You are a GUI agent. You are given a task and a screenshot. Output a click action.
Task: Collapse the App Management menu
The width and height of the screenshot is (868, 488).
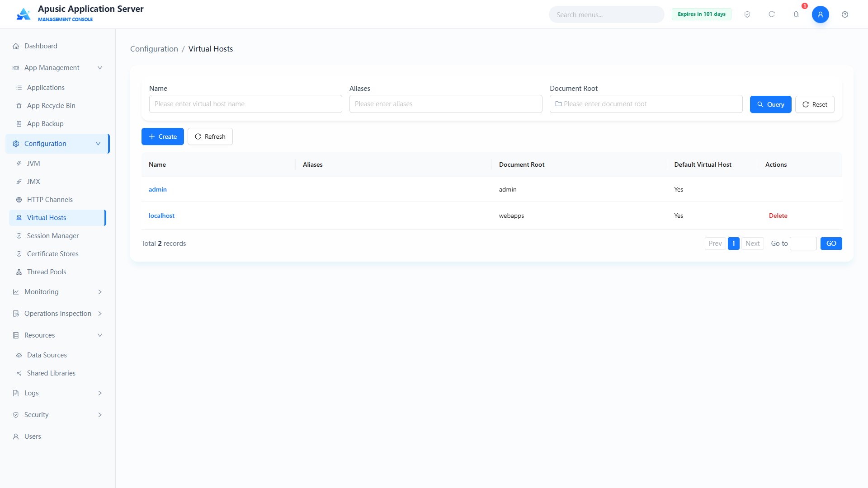[100, 68]
